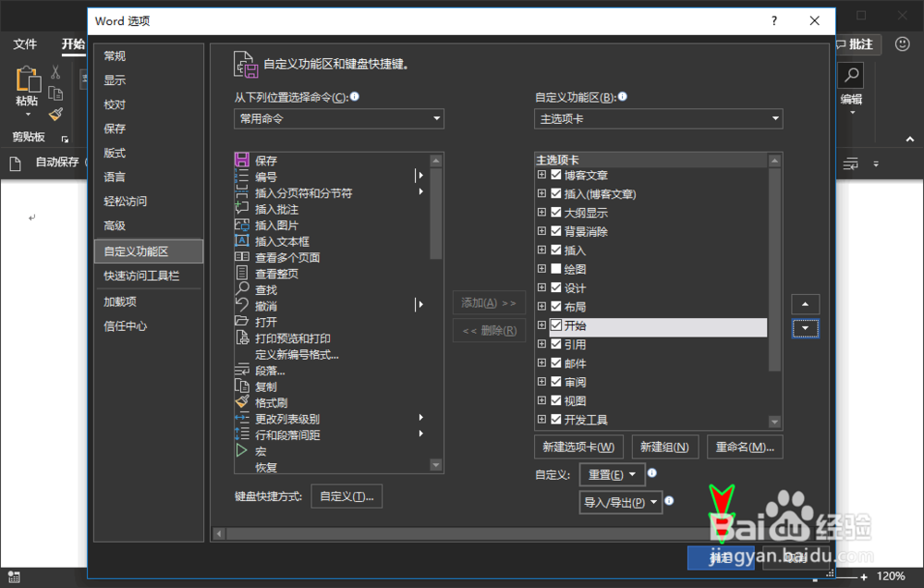Click the 插入图片 command icon
The height and width of the screenshot is (588, 924).
click(x=243, y=224)
